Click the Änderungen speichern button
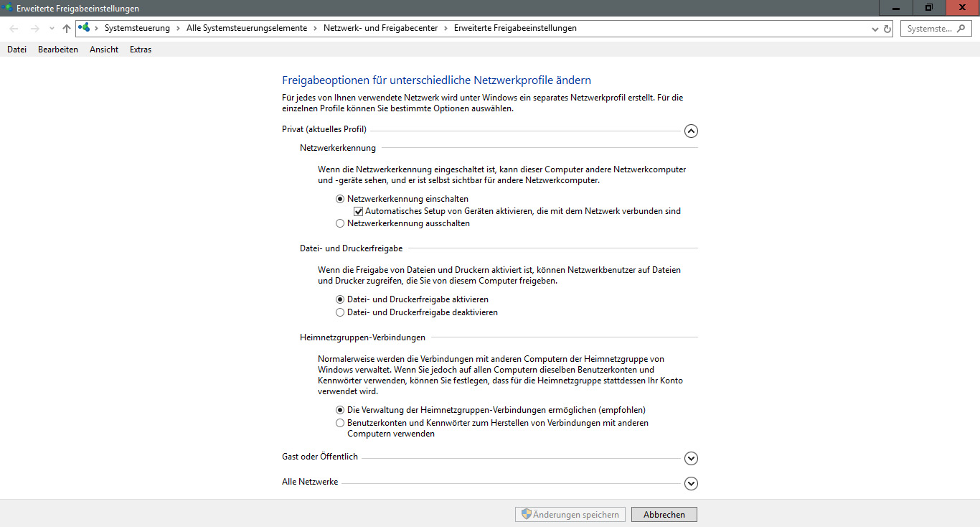Viewport: 980px width, 527px height. click(570, 514)
